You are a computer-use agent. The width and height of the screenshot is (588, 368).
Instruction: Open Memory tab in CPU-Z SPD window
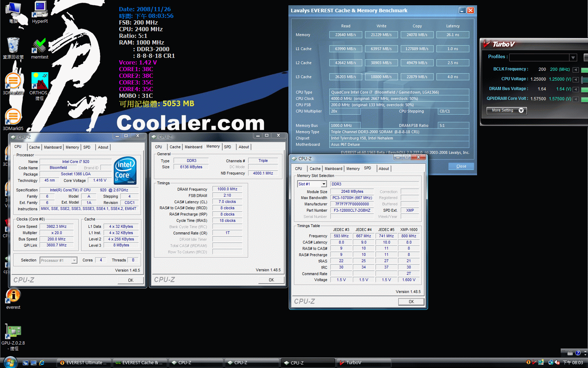(353, 169)
